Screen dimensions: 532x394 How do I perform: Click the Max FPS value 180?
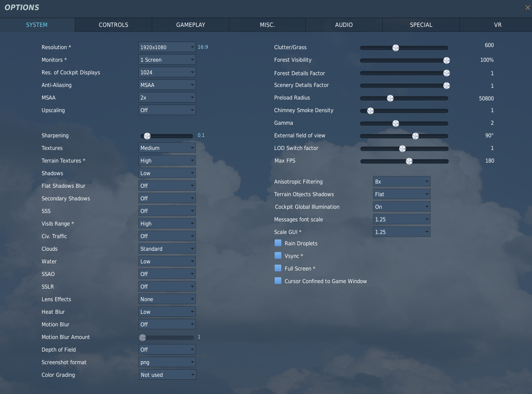point(490,160)
